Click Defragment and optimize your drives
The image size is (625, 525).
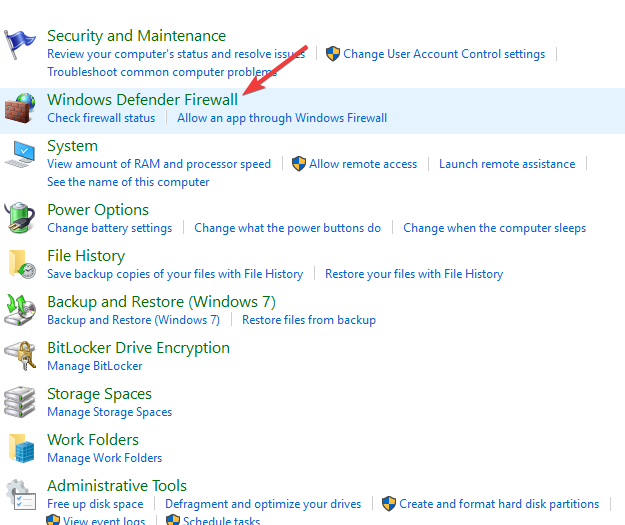[x=263, y=504]
